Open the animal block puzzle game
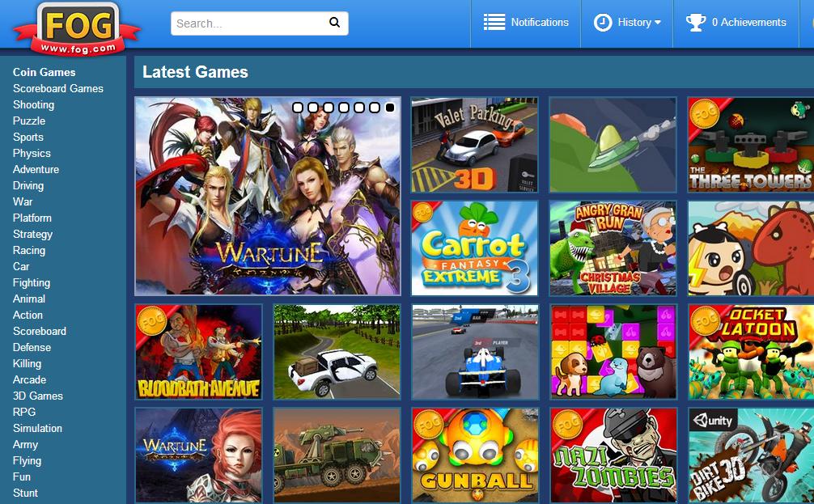The image size is (814, 504). (x=613, y=352)
